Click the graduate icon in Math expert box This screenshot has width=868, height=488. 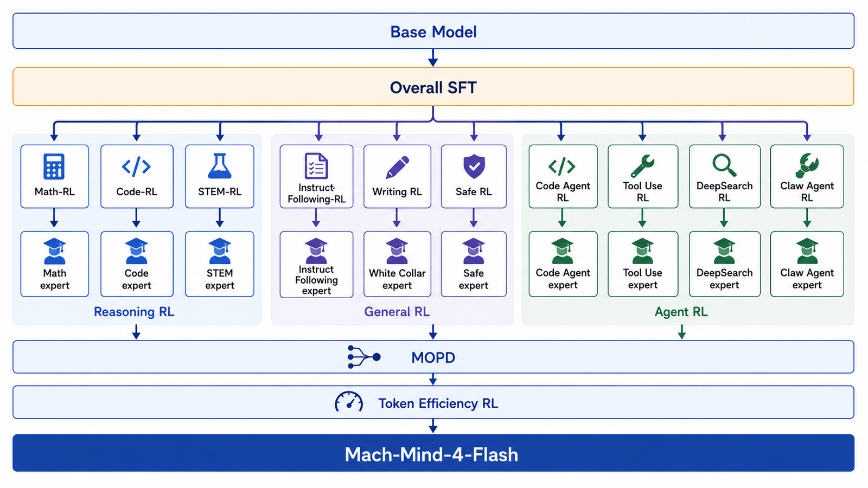click(54, 251)
